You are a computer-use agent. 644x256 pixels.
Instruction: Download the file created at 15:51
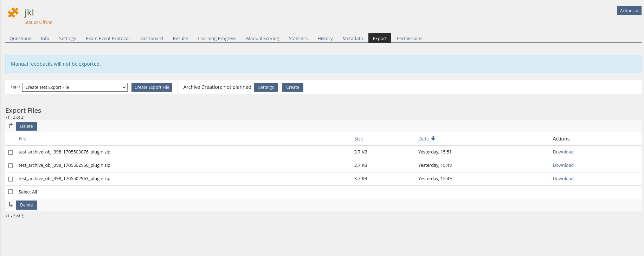point(563,152)
